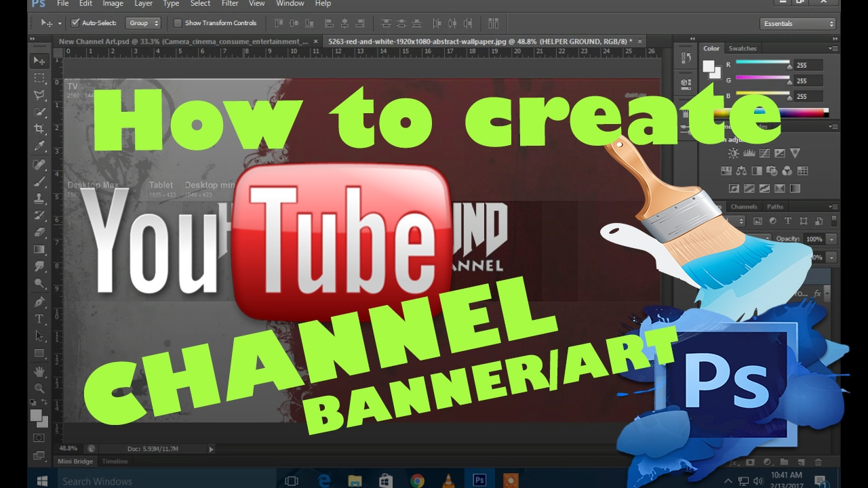868x488 pixels.
Task: Switch to the Channels tab
Action: (x=744, y=207)
